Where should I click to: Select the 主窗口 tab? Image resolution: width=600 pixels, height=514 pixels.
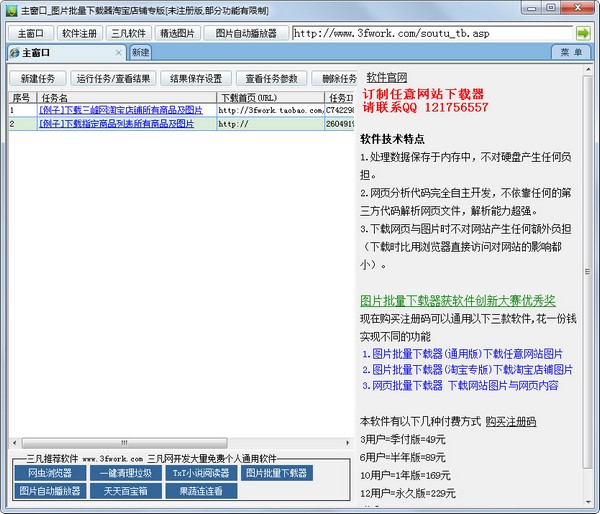click(x=36, y=53)
